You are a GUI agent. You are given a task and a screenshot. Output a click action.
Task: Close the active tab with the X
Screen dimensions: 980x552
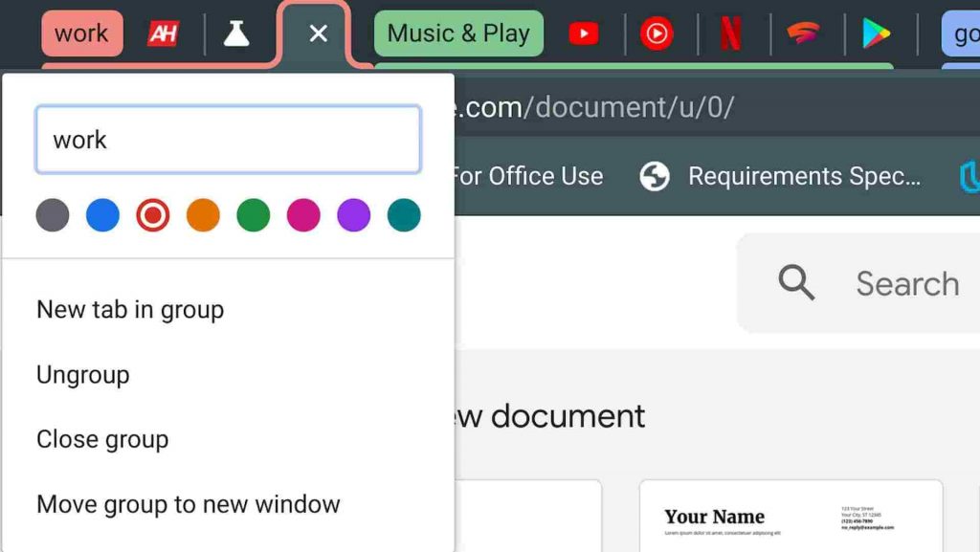click(x=318, y=33)
